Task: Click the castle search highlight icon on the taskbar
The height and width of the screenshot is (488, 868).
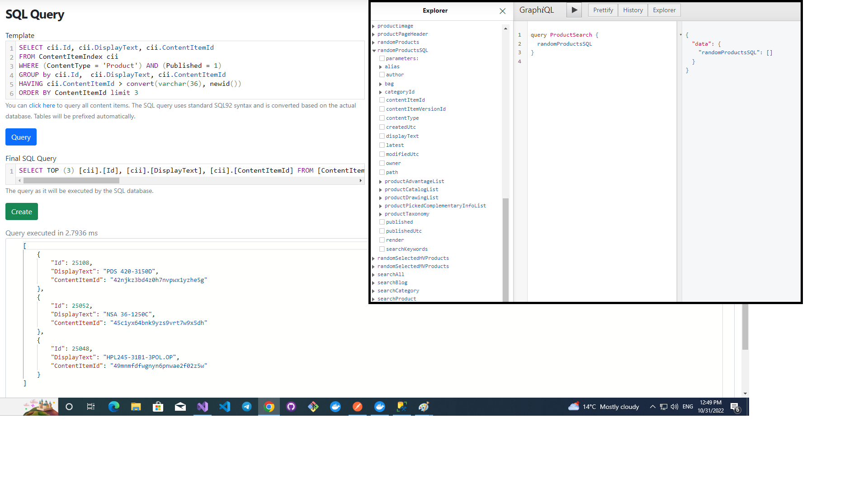Action: [40, 407]
